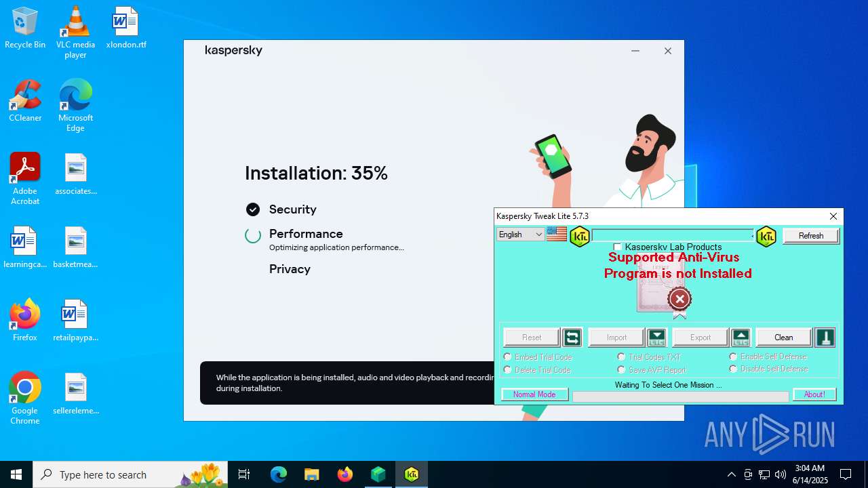
Task: Launch CCleaner from the desktop
Action: point(25,102)
